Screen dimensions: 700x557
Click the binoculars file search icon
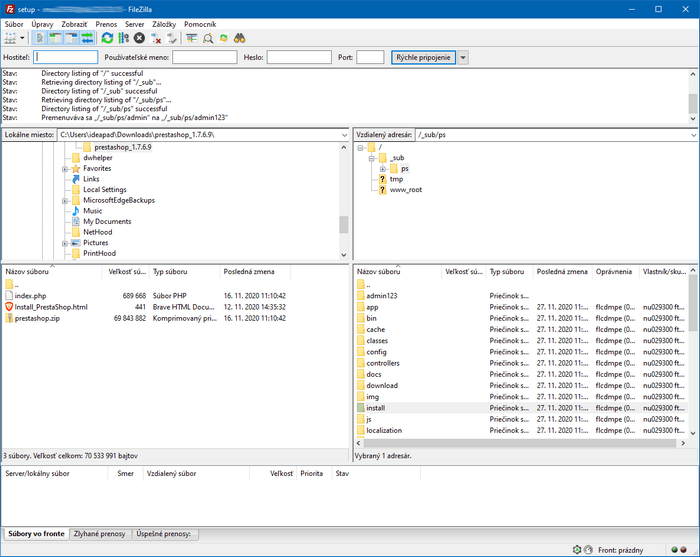(x=240, y=38)
